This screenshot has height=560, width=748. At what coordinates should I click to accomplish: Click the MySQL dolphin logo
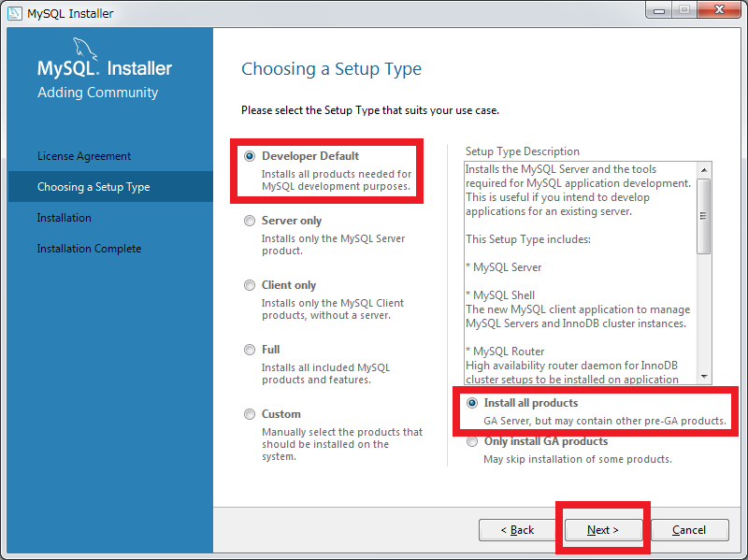tap(85, 50)
